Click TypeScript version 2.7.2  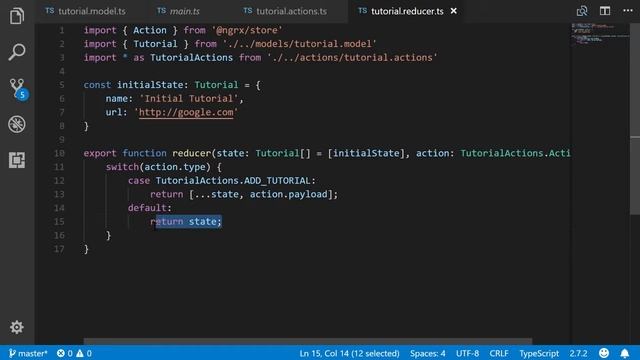(578, 353)
